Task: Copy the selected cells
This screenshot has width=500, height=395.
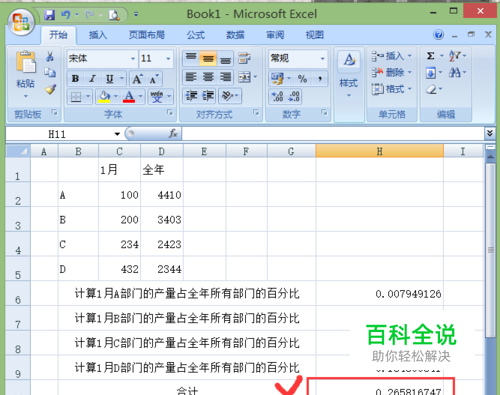Action: click(50, 72)
